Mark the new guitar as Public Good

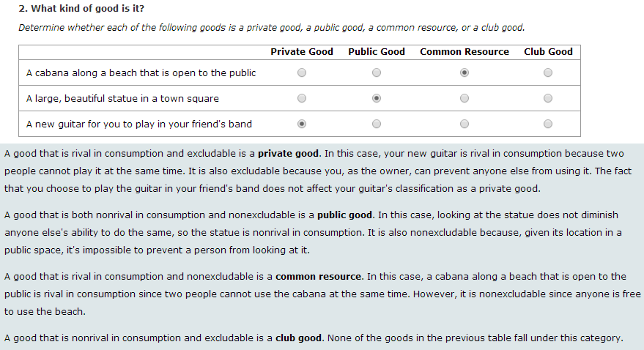click(x=377, y=124)
